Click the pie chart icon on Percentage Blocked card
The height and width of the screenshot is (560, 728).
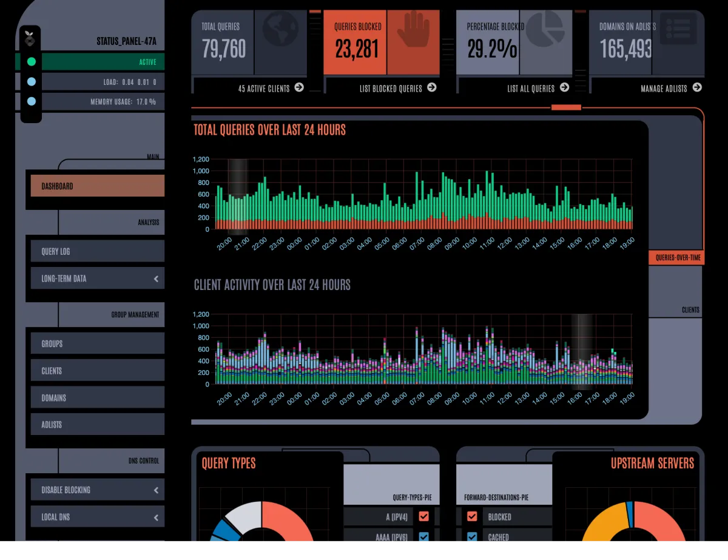544,29
